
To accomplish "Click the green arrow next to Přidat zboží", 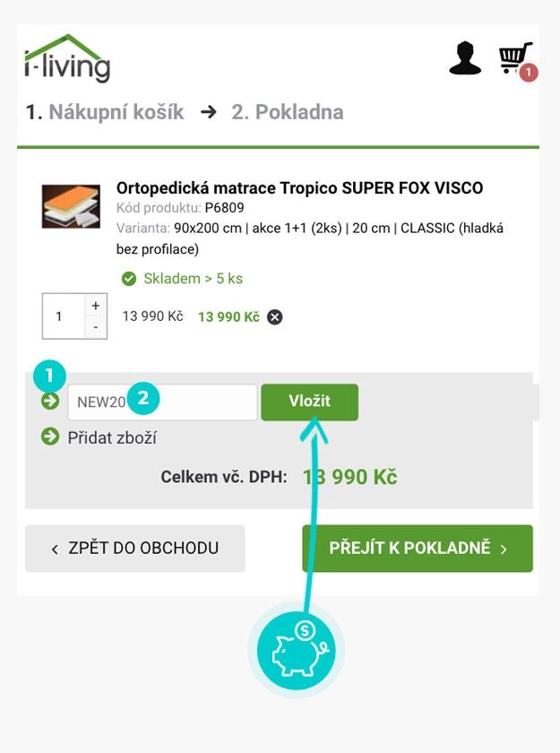I will click(x=50, y=437).
